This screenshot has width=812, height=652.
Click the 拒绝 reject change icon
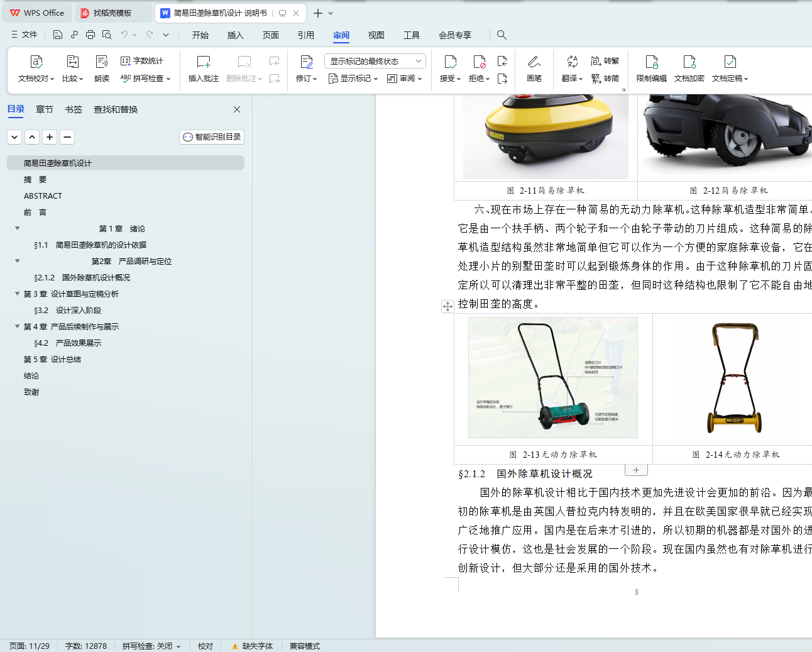(479, 62)
